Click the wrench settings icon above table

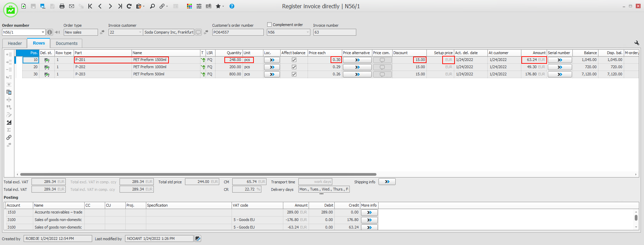636,43
